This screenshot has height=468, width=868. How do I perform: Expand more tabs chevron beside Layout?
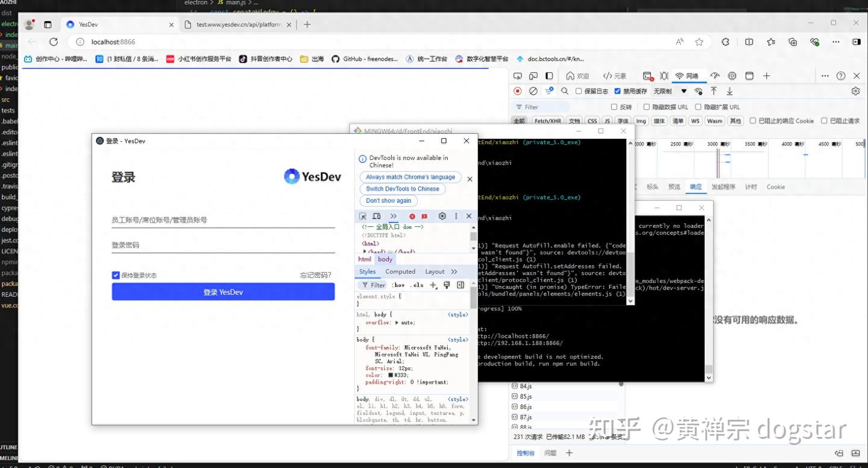coord(454,271)
